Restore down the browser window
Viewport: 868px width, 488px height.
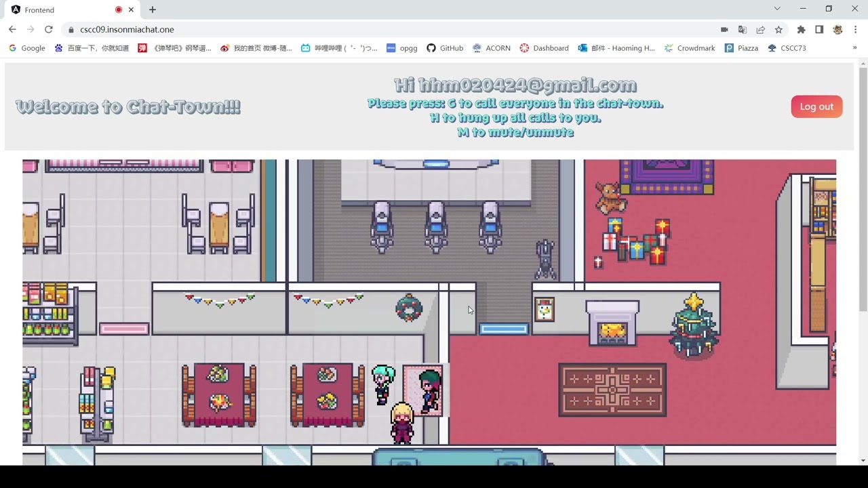[x=829, y=9]
